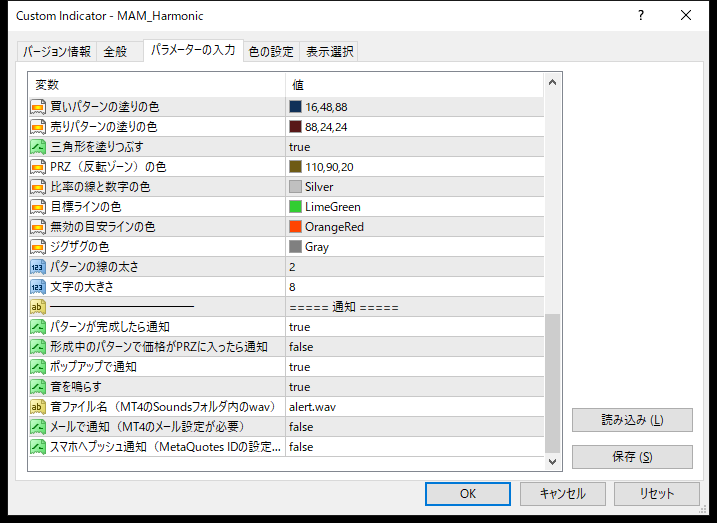Click the down arrow of the scrollbar

point(552,462)
